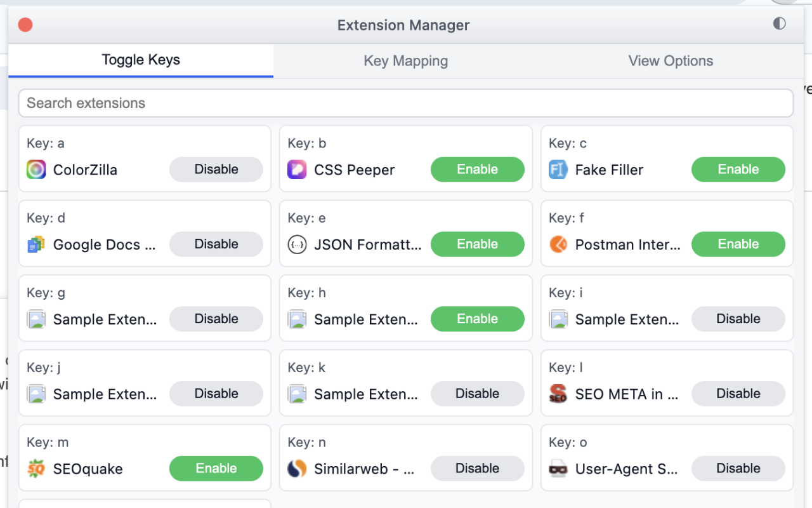Click the 'Key: o' label
Viewport: 812px width, 508px height.
(568, 443)
